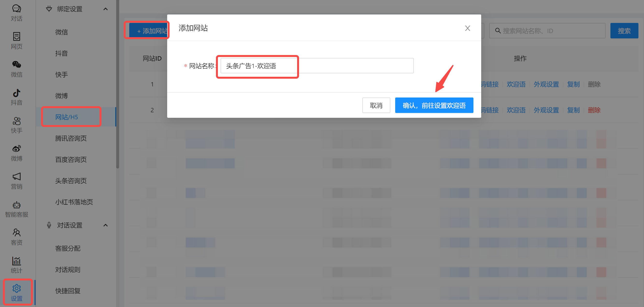
Task: Click the 网站名称 input field
Action: pyautogui.click(x=316, y=66)
